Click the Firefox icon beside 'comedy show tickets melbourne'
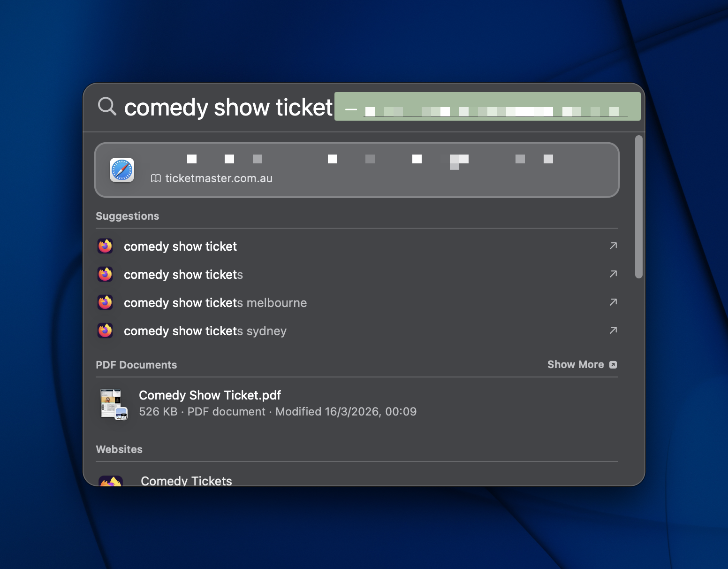This screenshot has height=569, width=728. coord(105,302)
